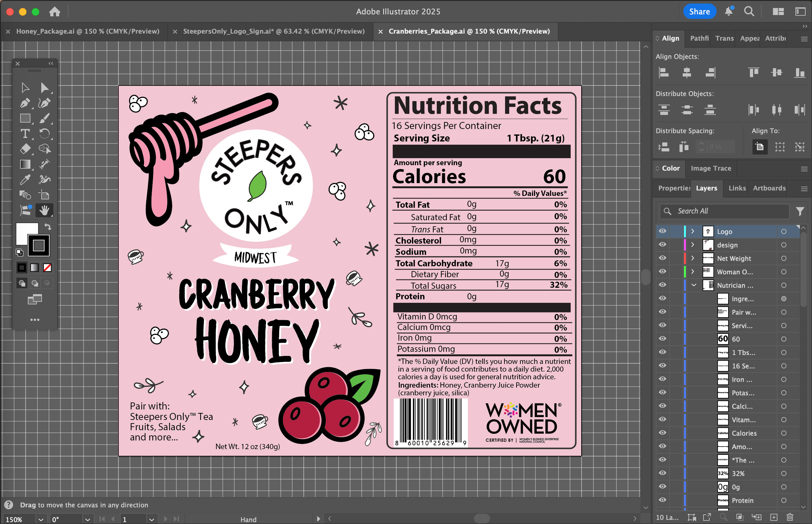The width and height of the screenshot is (812, 524).
Task: Switch to Honey_Package.ai document tab
Action: 88,31
